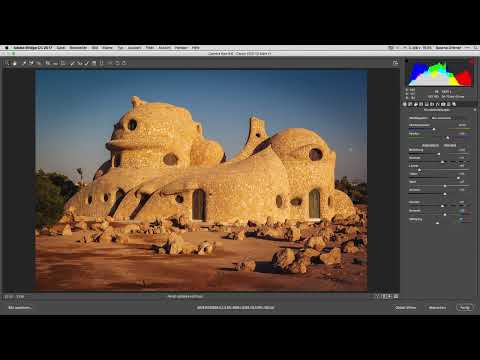480x360 pixels.
Task: Click the Dynamik (vibrance) slider handle
Action: 445,214
